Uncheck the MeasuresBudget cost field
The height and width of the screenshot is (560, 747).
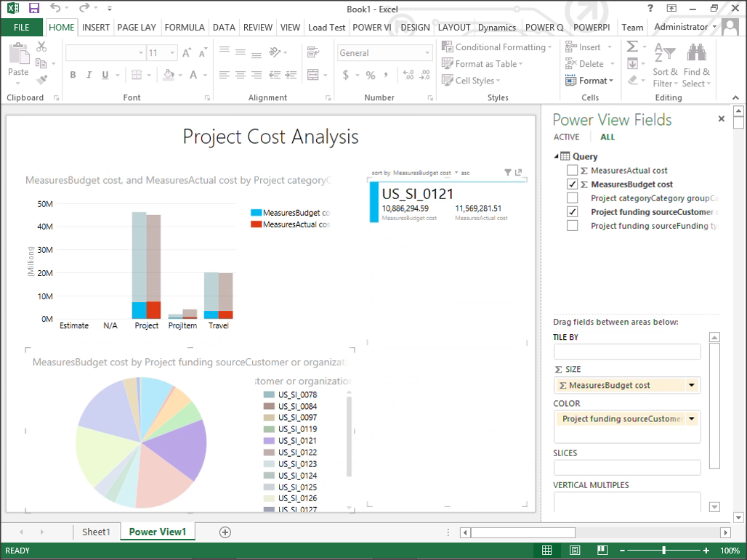[x=573, y=184]
